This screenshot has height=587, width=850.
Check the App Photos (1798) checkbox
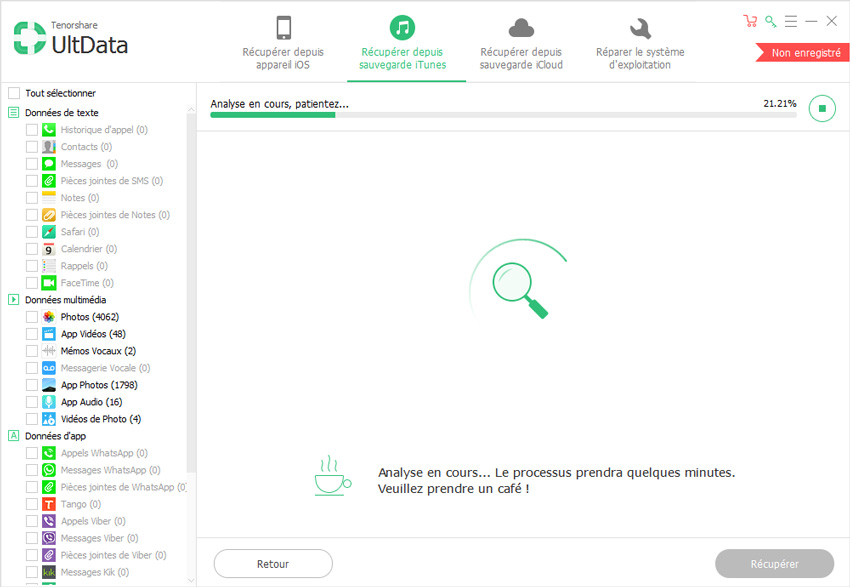[32, 385]
